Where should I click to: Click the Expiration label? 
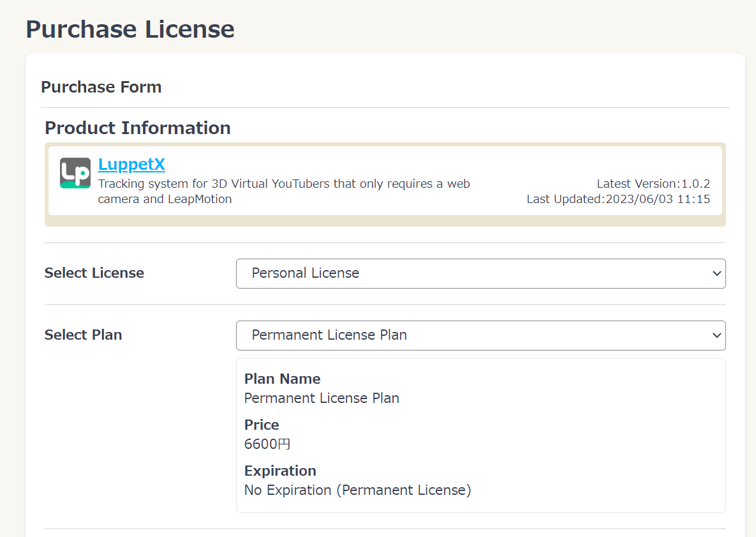(x=280, y=471)
